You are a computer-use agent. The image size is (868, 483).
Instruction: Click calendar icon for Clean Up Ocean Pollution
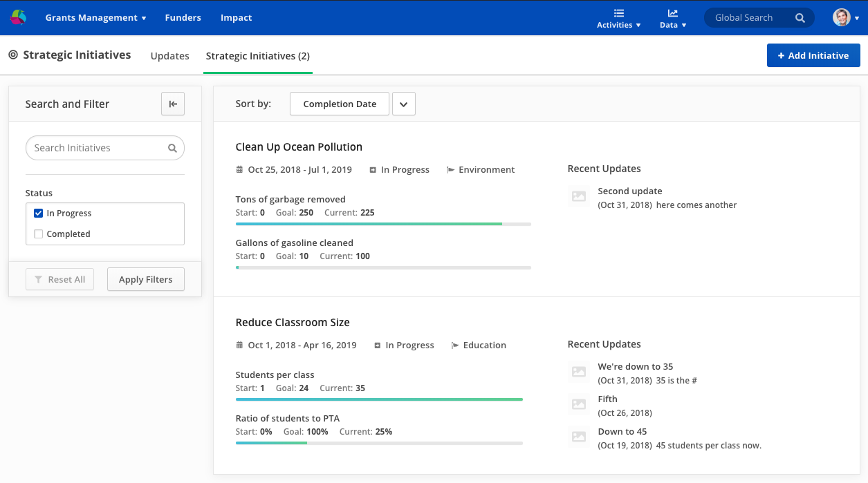239,169
